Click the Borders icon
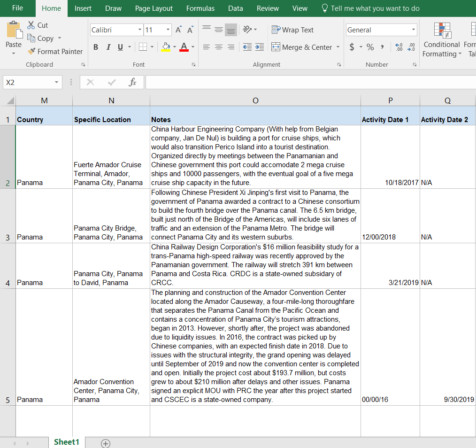Screen dimensions: 476x448 tap(143, 47)
